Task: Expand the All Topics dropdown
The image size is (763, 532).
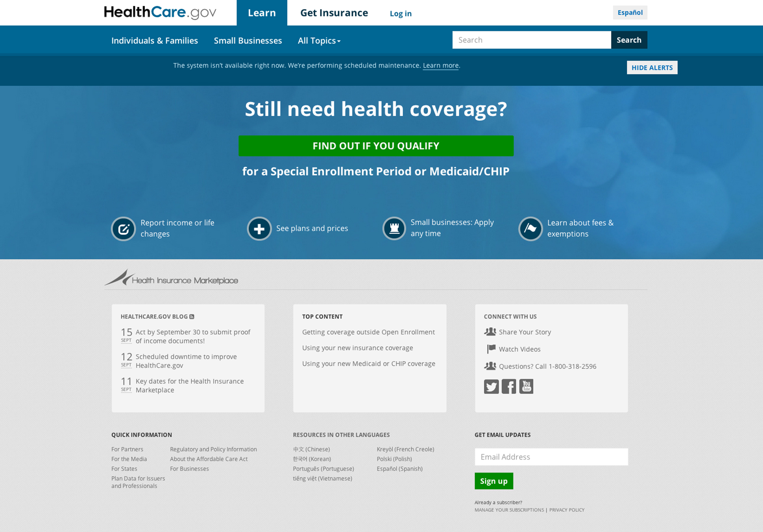Action: pos(319,40)
